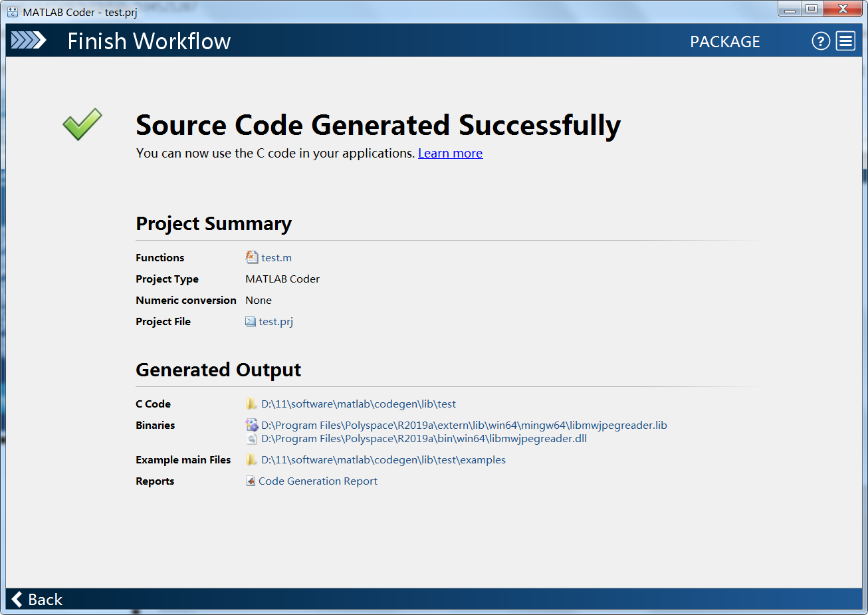Minimize the MATLAB Coder window

790,9
